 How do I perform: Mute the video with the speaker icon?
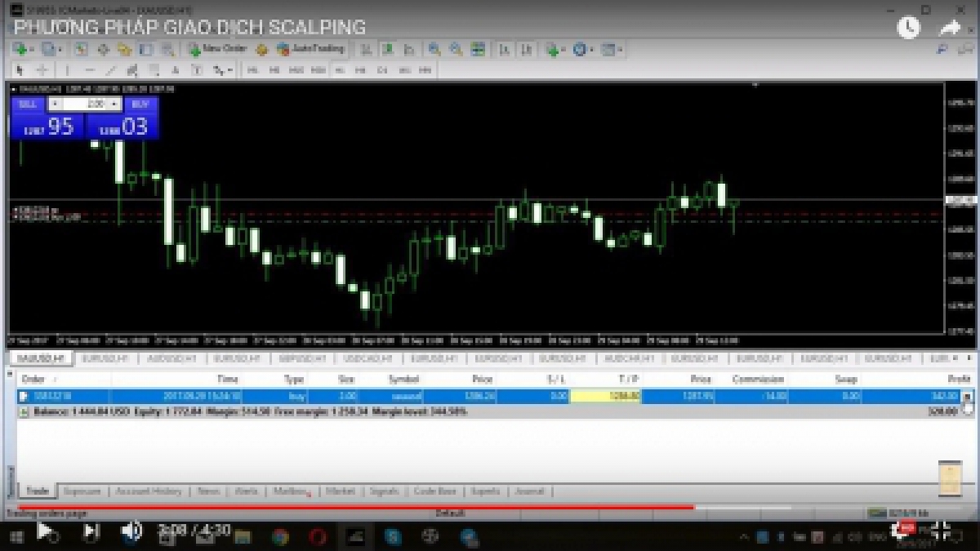click(131, 531)
